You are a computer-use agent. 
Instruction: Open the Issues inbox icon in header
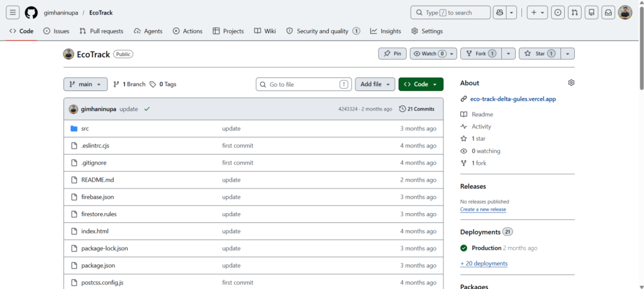[558, 13]
